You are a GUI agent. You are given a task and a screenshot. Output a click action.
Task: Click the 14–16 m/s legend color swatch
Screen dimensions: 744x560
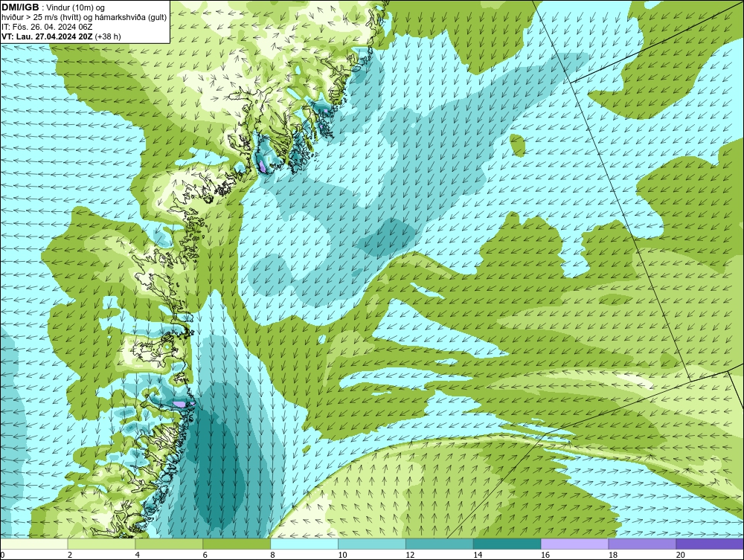tap(507, 544)
